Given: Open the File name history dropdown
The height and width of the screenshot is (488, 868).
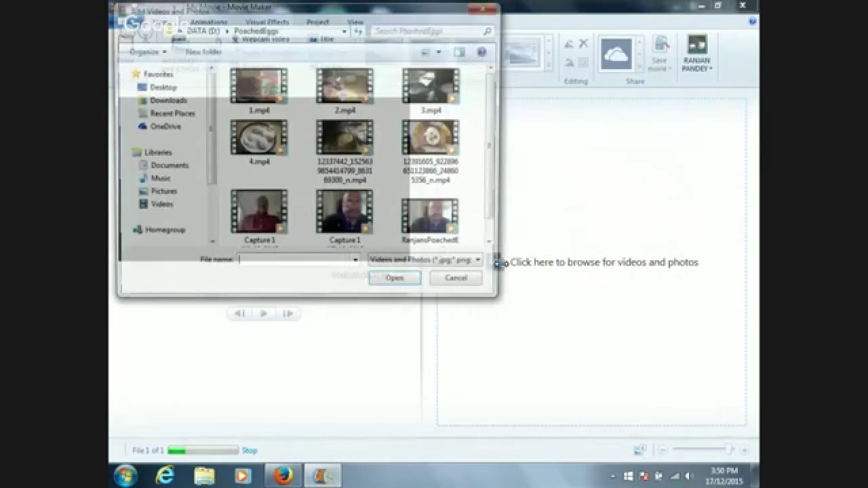Looking at the screenshot, I should pyautogui.click(x=355, y=260).
